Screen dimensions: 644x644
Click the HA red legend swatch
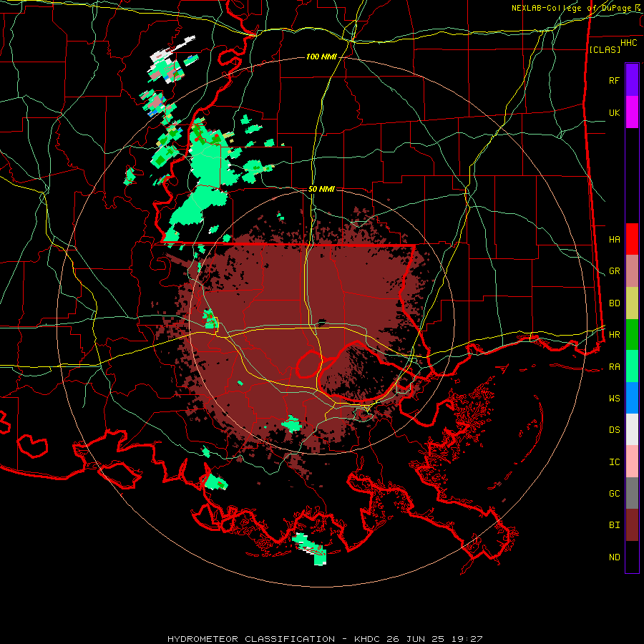point(632,239)
